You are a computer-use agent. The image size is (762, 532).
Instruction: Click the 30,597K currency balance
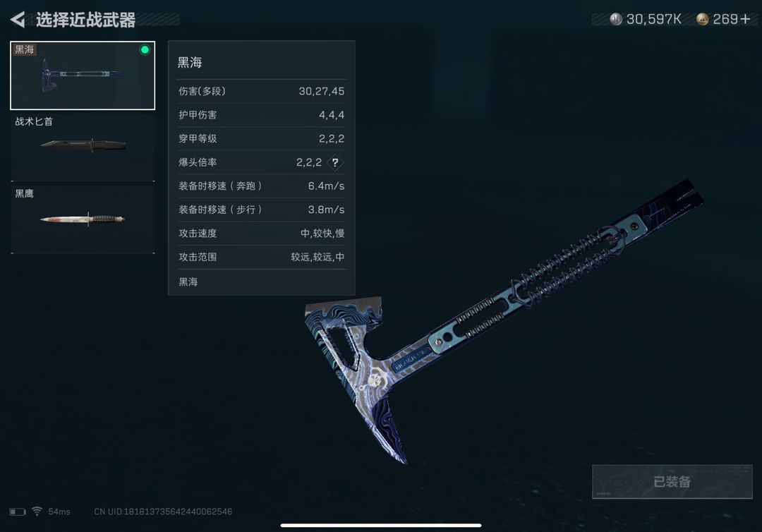pos(653,19)
